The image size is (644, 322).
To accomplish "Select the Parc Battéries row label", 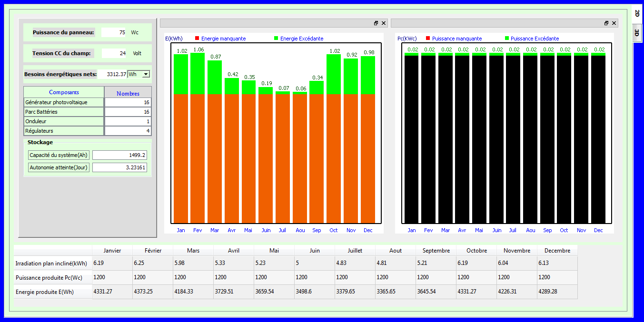I will [x=64, y=112].
